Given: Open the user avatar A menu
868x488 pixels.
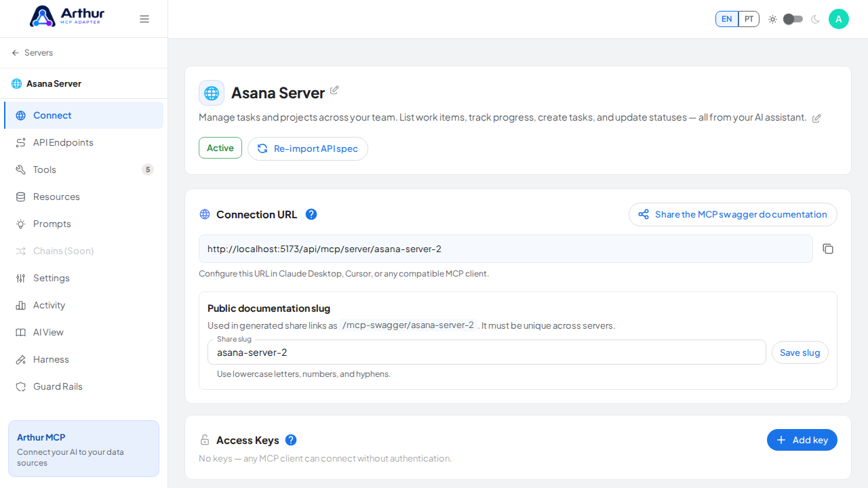Looking at the screenshot, I should pyautogui.click(x=839, y=19).
